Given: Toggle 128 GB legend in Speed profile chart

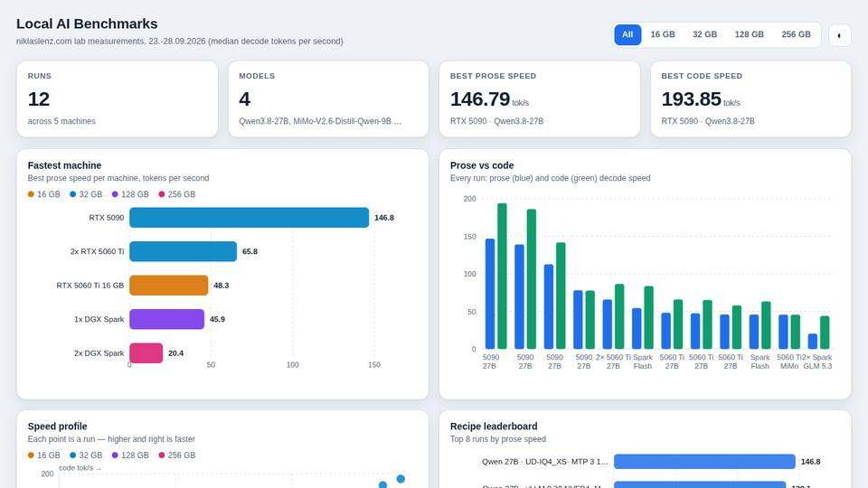Looking at the screenshot, I should tap(130, 455).
